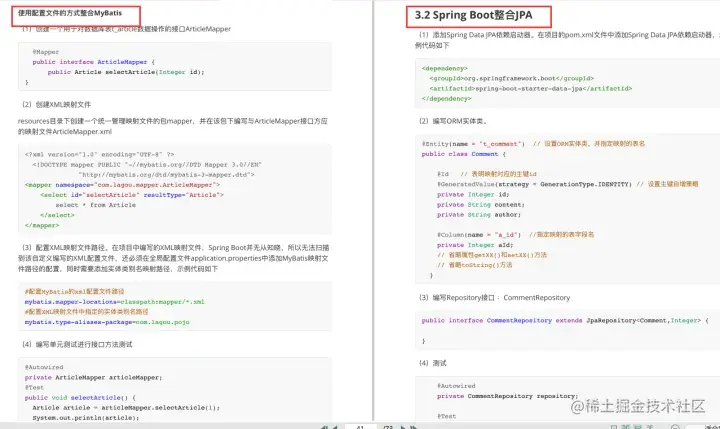The image size is (720, 429).
Task: Click '@Test' above selectArticle method
Action: [x=34, y=387]
